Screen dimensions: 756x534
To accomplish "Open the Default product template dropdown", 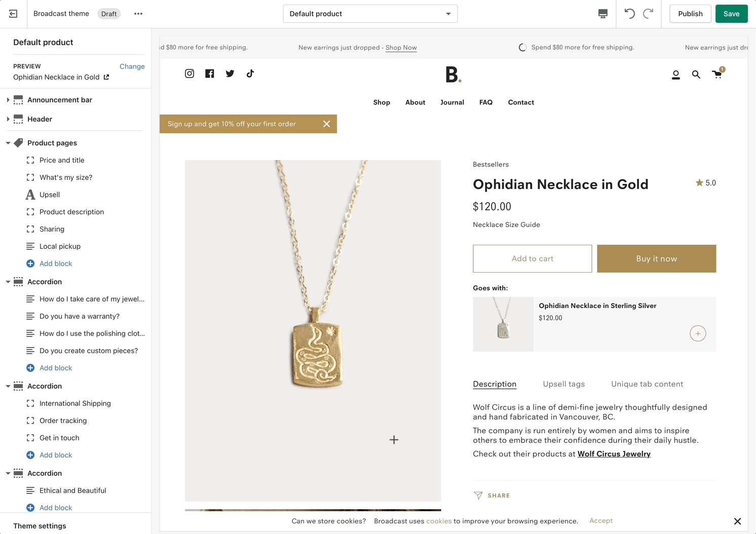I will tap(370, 14).
